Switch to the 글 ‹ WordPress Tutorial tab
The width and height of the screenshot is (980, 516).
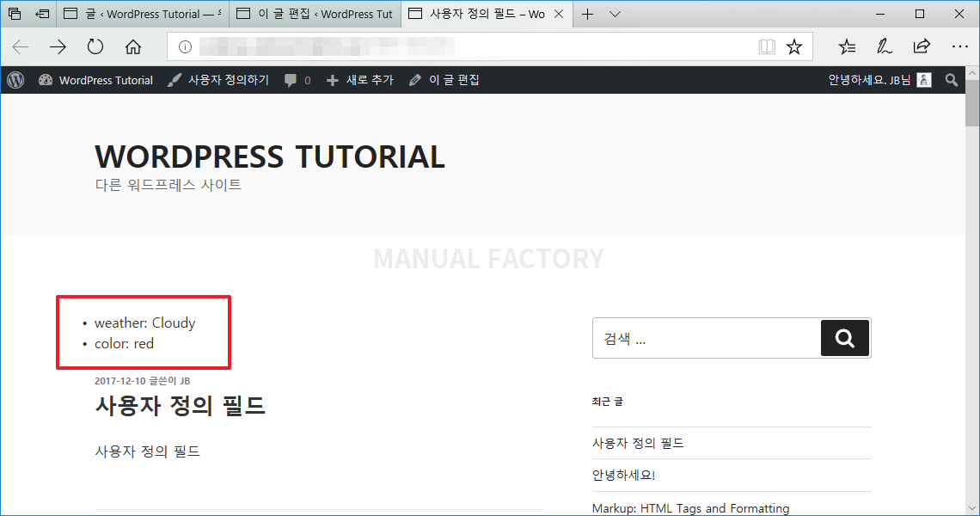point(143,14)
